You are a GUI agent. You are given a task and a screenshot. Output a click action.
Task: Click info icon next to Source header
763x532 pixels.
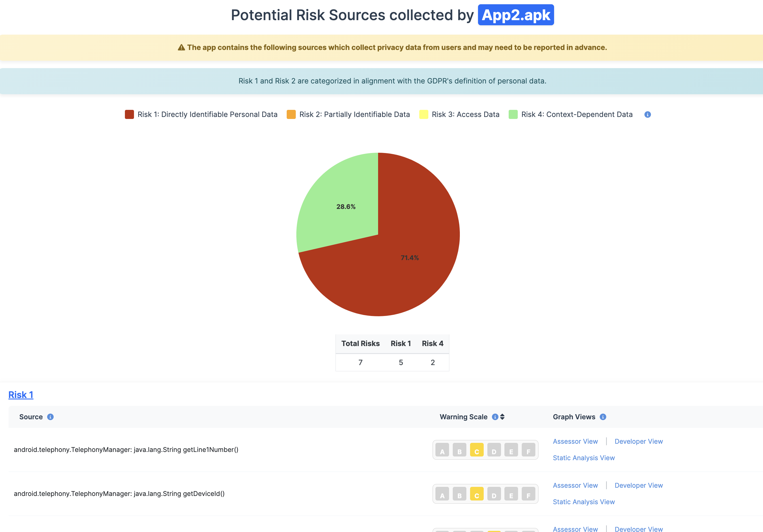click(x=50, y=417)
